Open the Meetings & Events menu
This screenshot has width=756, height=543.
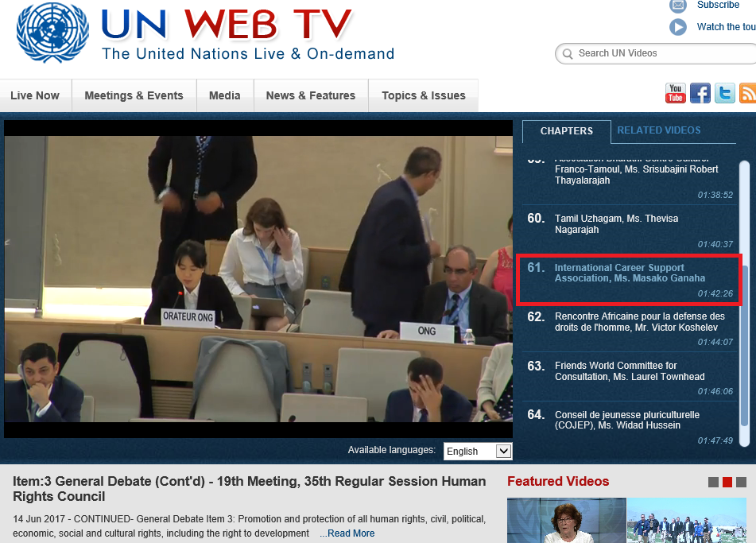(x=134, y=95)
